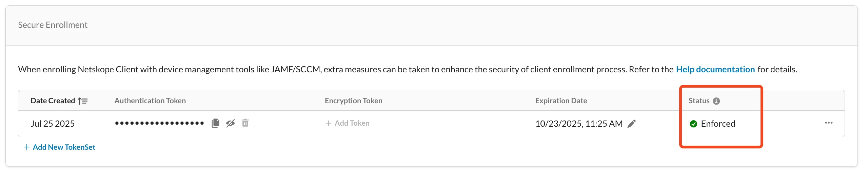The width and height of the screenshot is (868, 180).
Task: Click plus icon next to Add New TokenSet
Action: point(27,147)
